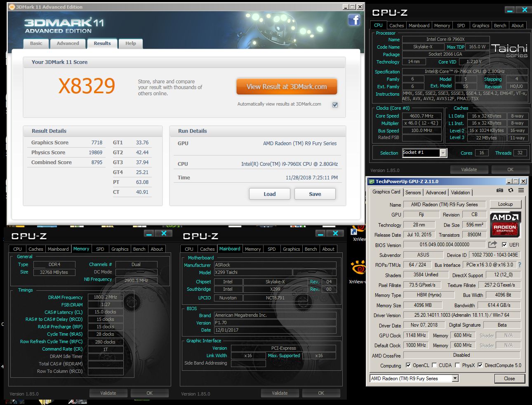
Task: Click the X299 Taichi model field
Action: click(x=253, y=273)
